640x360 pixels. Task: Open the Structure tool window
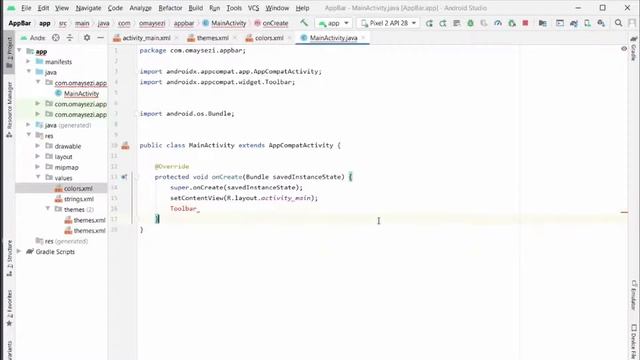pyautogui.click(x=9, y=258)
